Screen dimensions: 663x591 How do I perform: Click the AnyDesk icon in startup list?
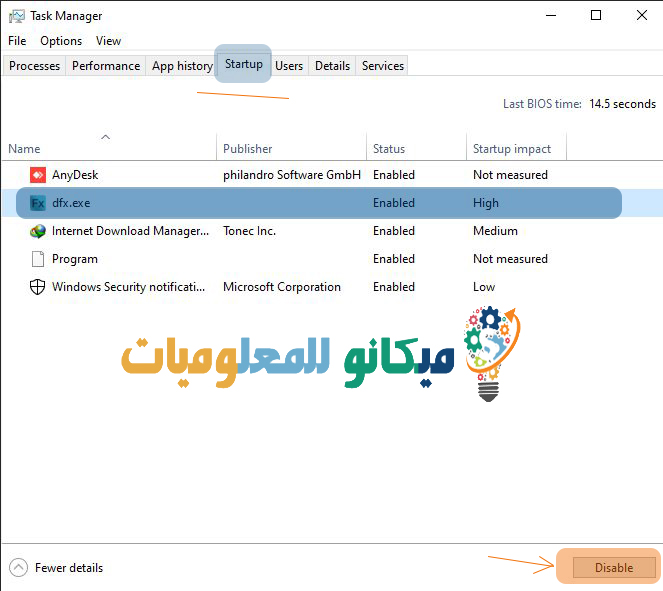38,175
